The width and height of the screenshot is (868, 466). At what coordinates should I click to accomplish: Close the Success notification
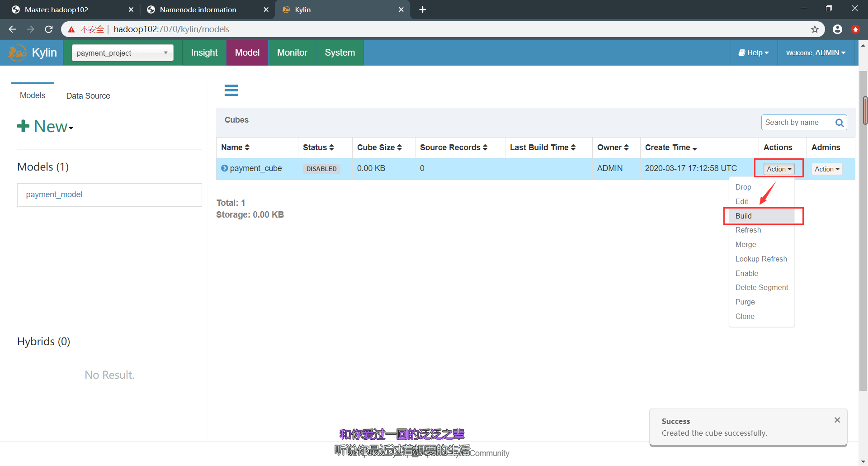(x=837, y=420)
